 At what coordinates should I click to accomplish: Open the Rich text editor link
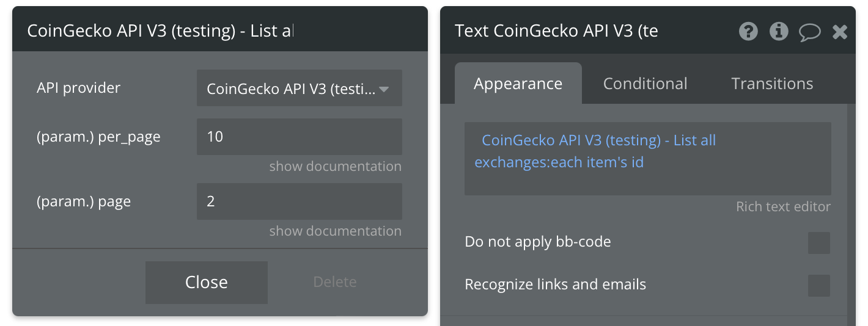(783, 207)
